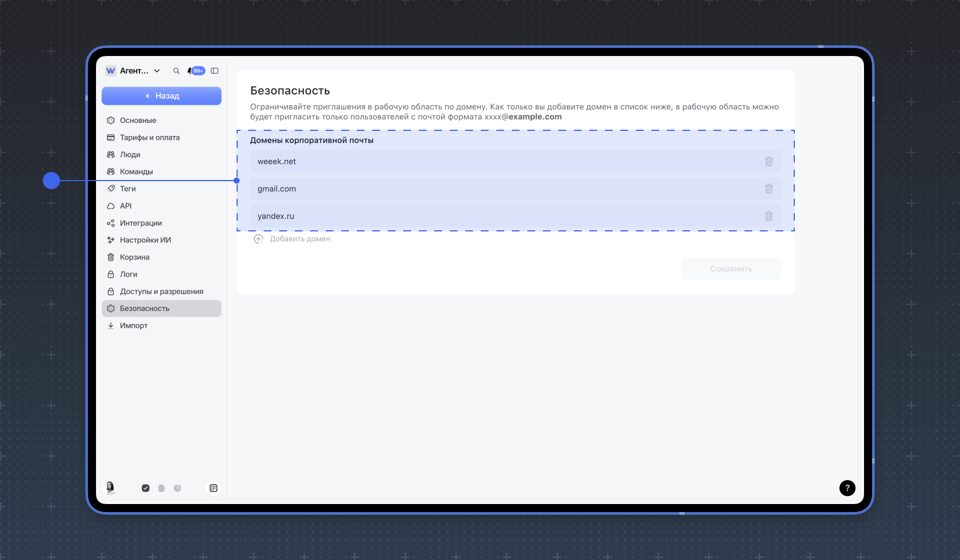960x560 pixels.
Task: Open the help question mark button
Action: tap(847, 488)
